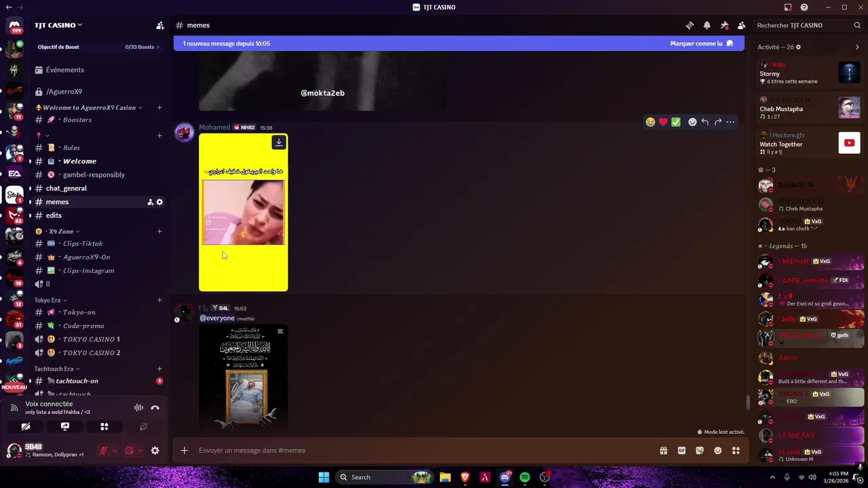Collapse the Tachtouch Era category
The width and height of the screenshot is (868, 488).
[x=57, y=369]
